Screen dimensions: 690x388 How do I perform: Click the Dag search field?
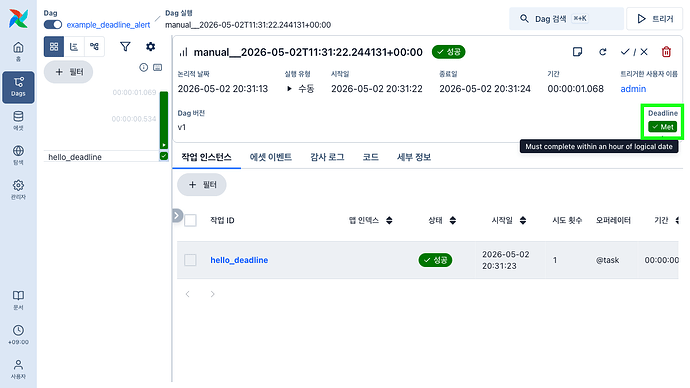pos(566,18)
